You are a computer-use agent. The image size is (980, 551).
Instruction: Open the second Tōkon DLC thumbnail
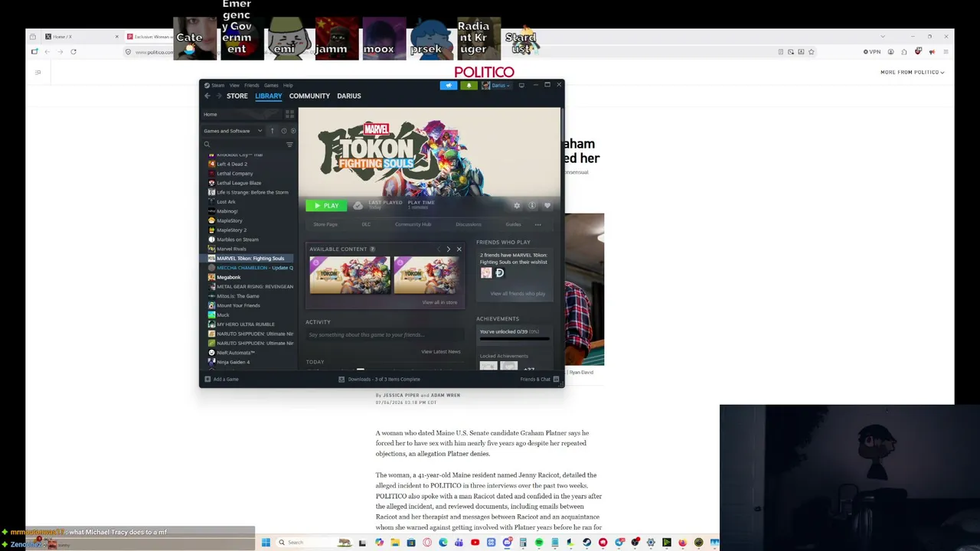click(x=426, y=275)
